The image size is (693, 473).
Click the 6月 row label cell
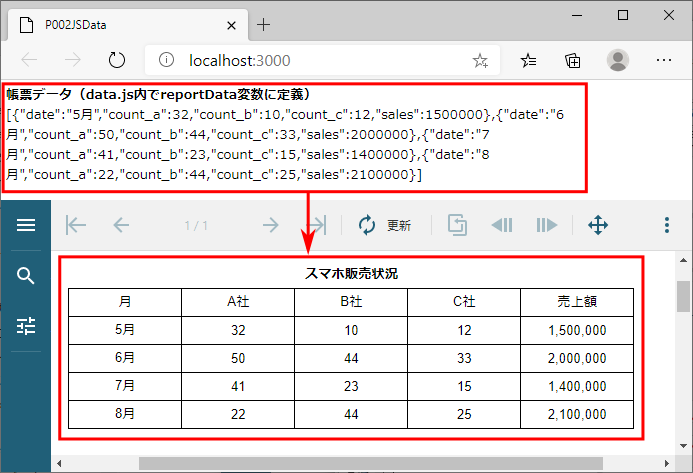point(125,358)
